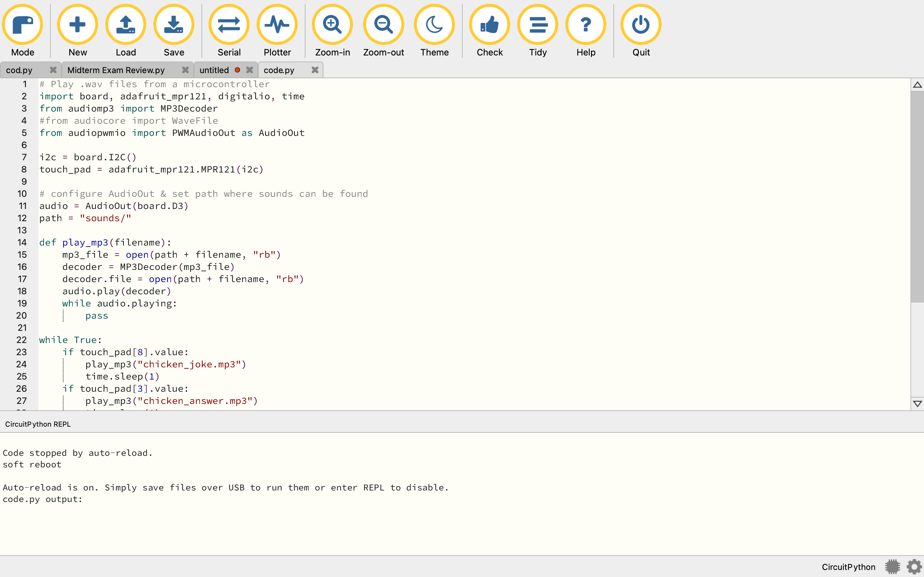Close the code.py tab
Viewport: 924px width, 577px height.
coord(315,70)
